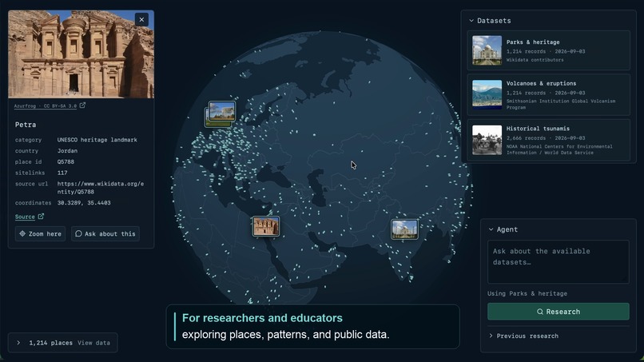
Task: Collapse the Agent panel chevron
Action: 491,229
